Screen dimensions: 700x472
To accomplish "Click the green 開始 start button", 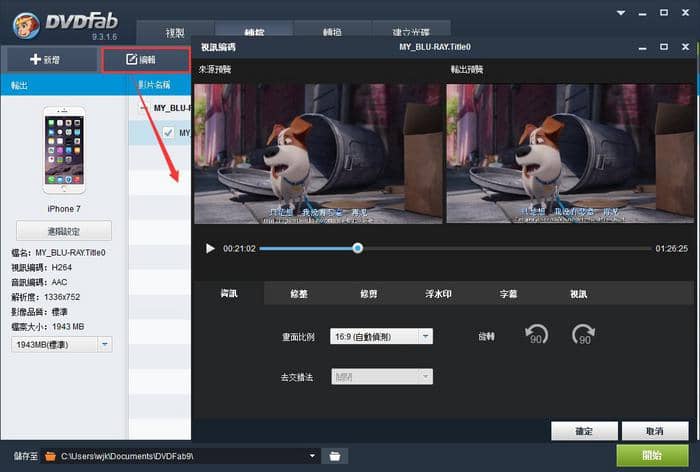I will click(652, 455).
